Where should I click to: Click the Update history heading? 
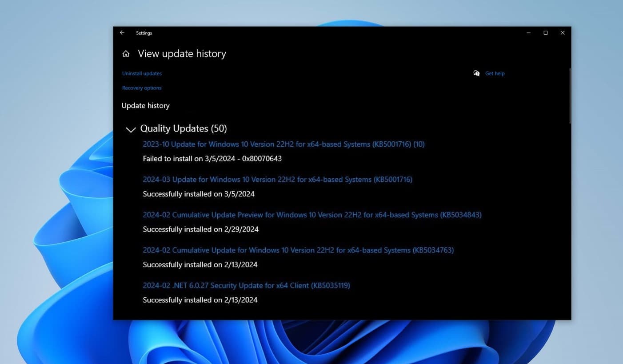tap(145, 105)
